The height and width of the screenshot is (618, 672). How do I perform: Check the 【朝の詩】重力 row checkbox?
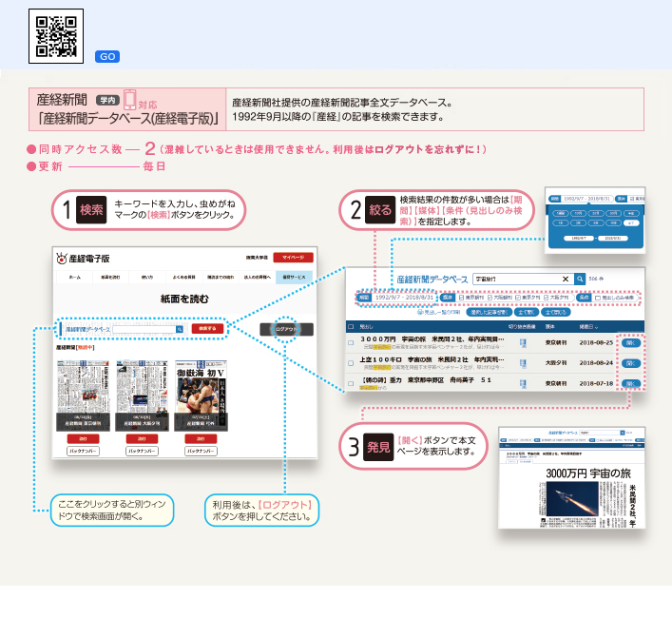351,383
